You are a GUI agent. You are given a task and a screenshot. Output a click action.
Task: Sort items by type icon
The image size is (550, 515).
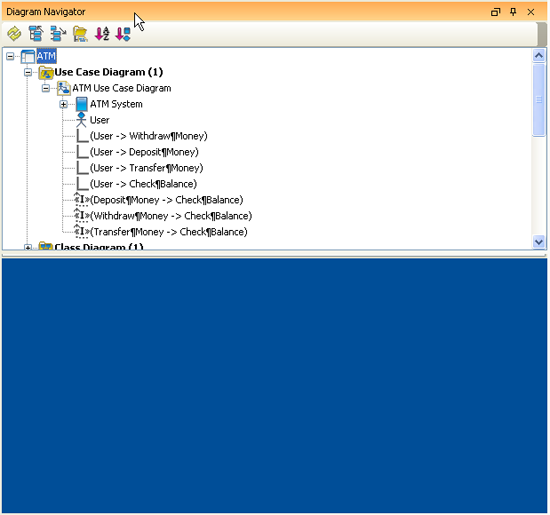[123, 34]
